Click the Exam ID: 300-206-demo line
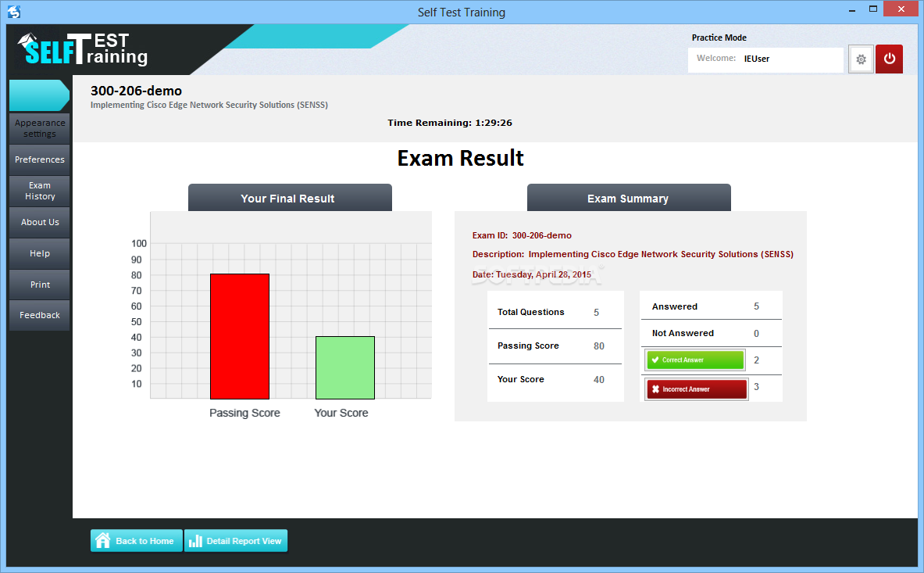This screenshot has width=924, height=573. tap(522, 235)
